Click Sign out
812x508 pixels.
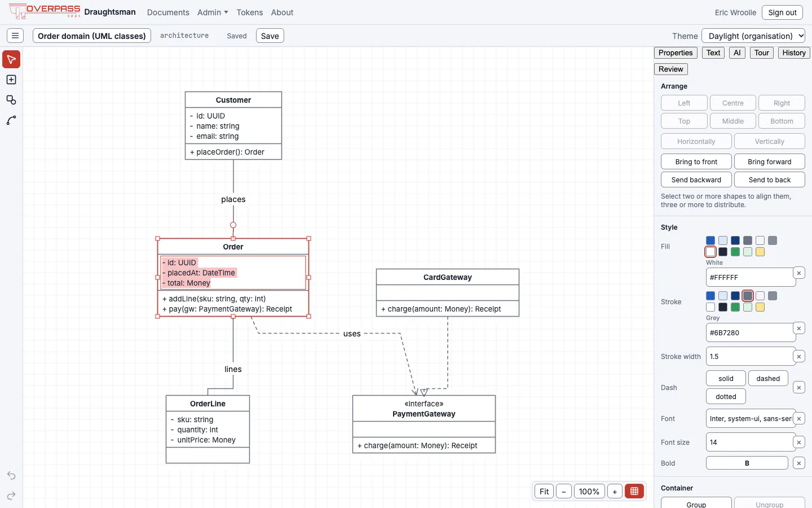pos(782,12)
